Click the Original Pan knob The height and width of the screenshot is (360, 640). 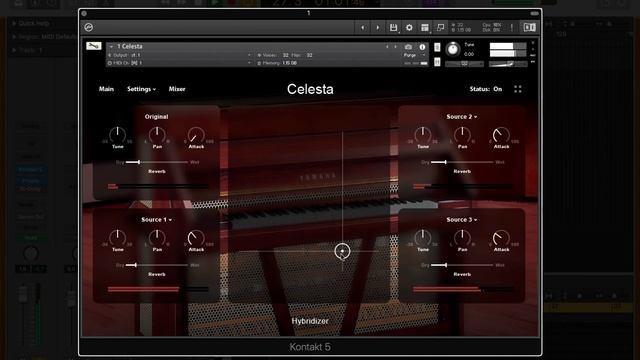point(157,135)
